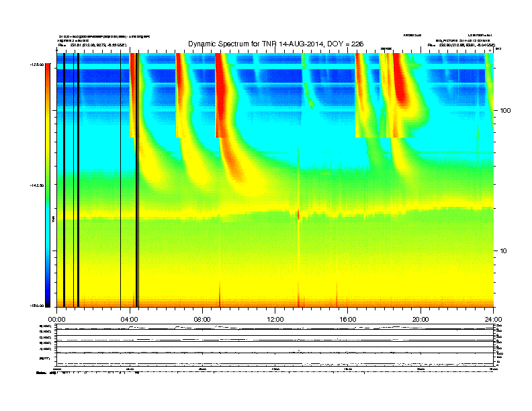The image size is (532, 411).
Task: Click the '-142.50' color bar label
Action: pos(37,185)
